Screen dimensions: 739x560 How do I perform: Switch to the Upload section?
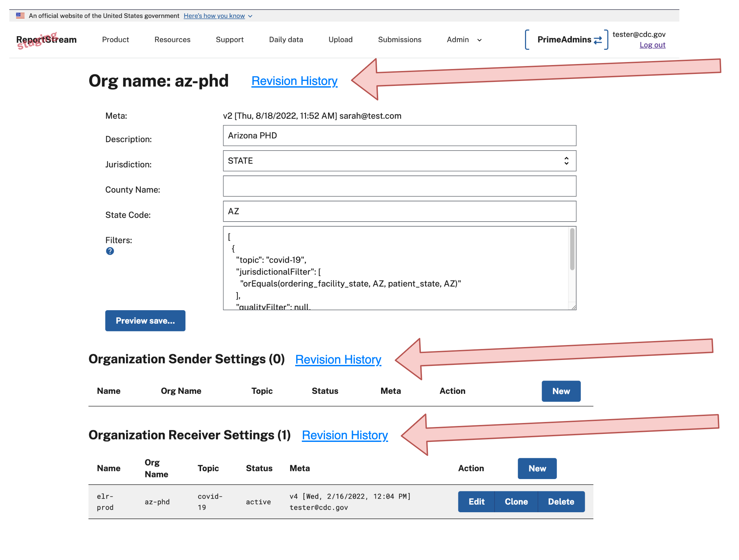pyautogui.click(x=340, y=39)
